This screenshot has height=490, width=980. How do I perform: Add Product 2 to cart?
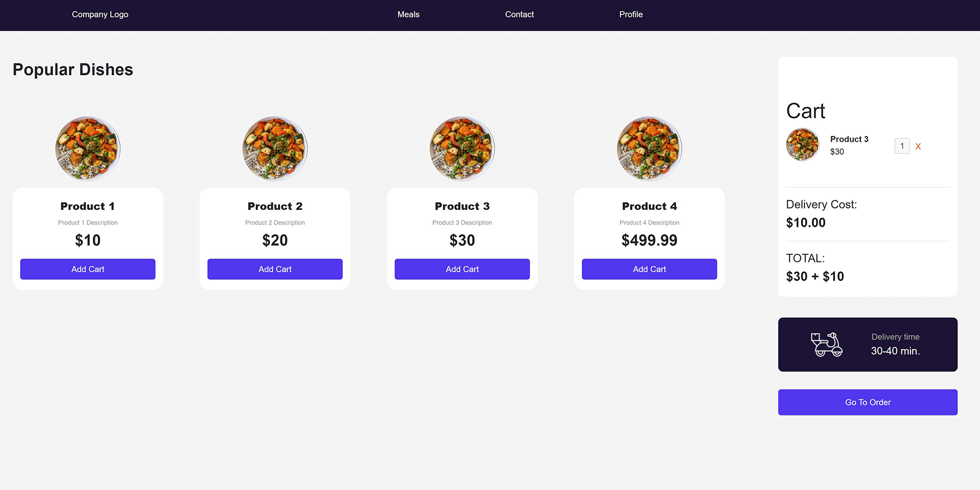(x=275, y=269)
